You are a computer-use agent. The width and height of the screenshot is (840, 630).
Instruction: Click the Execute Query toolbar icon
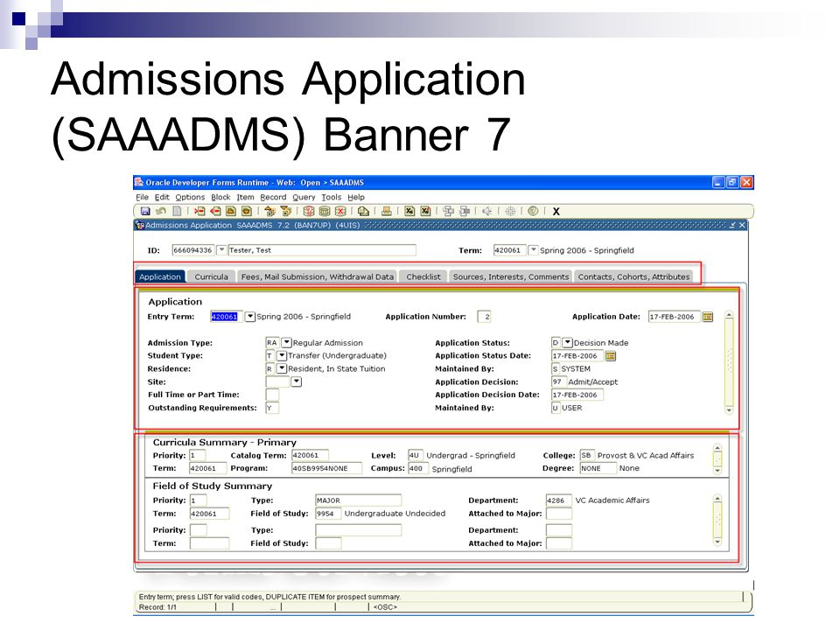point(325,211)
